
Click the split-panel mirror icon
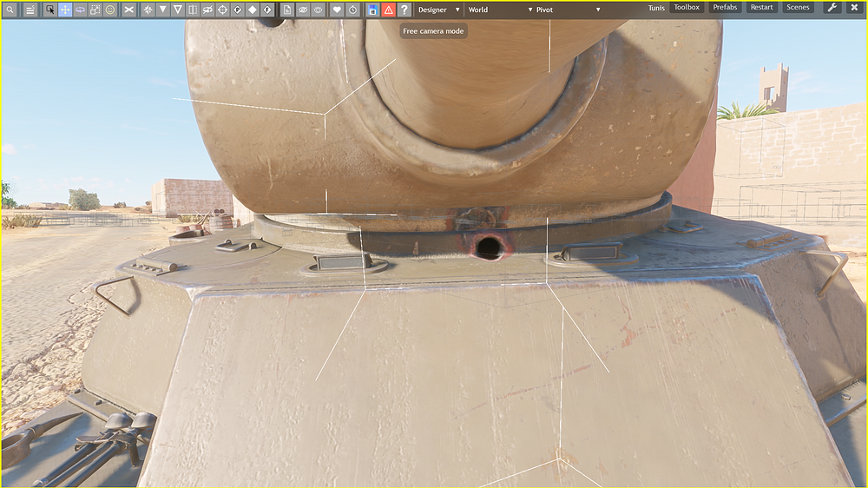(x=193, y=10)
